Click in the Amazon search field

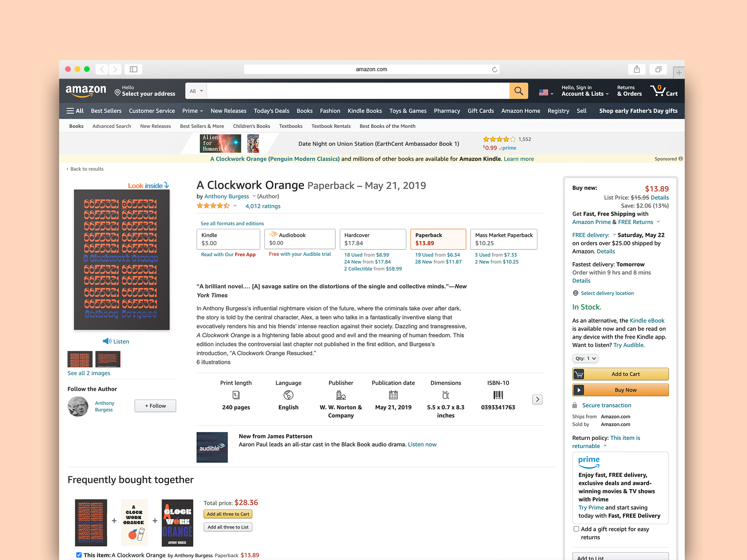[358, 91]
